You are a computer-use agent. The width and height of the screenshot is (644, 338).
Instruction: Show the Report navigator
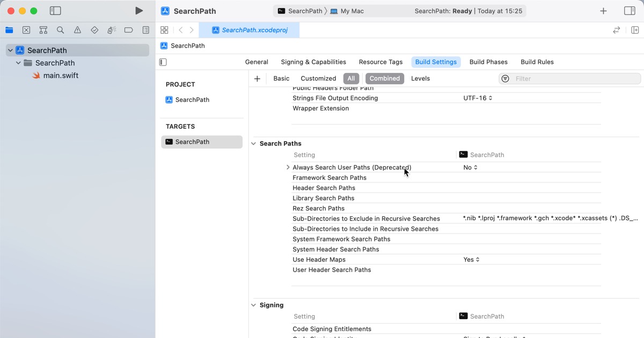point(146,30)
